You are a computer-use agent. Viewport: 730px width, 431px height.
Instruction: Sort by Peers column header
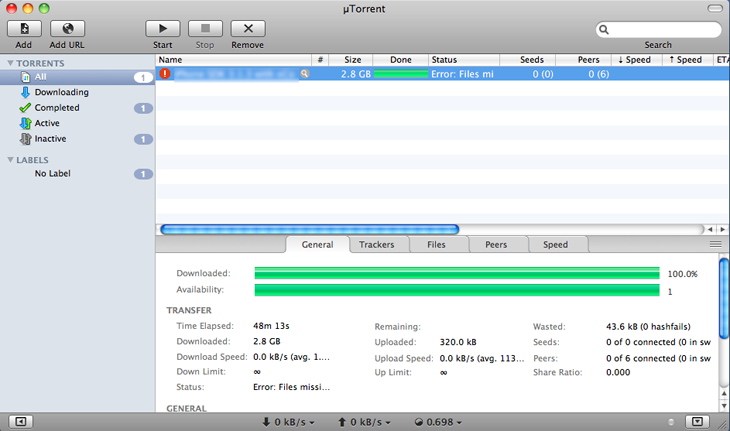coord(583,60)
